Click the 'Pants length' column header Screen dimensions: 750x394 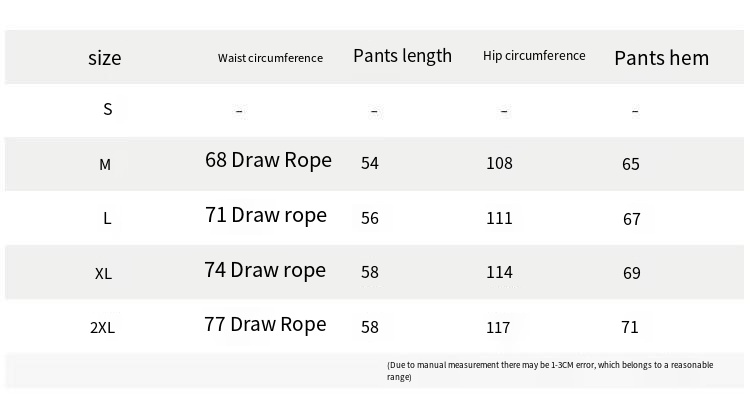(402, 56)
